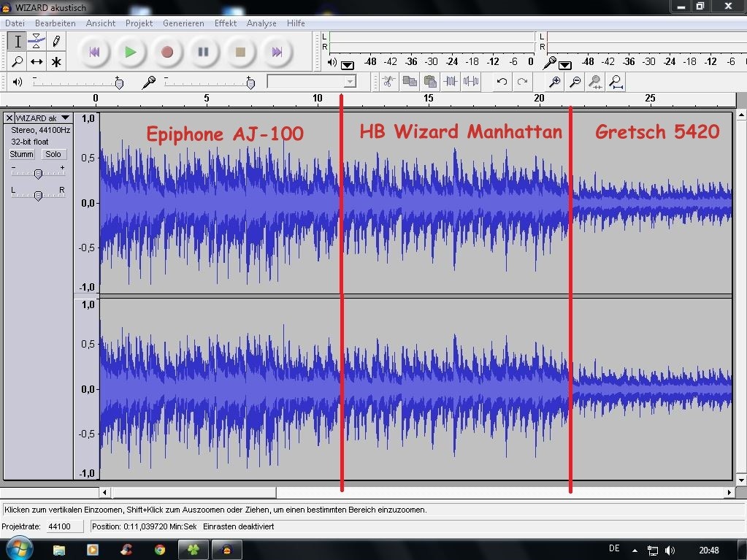The width and height of the screenshot is (747, 560).
Task: Open the Analyse menu
Action: click(261, 23)
